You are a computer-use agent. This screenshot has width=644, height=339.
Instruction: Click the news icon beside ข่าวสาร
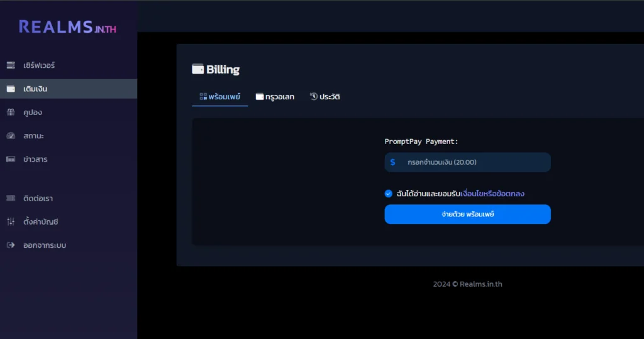pyautogui.click(x=11, y=159)
